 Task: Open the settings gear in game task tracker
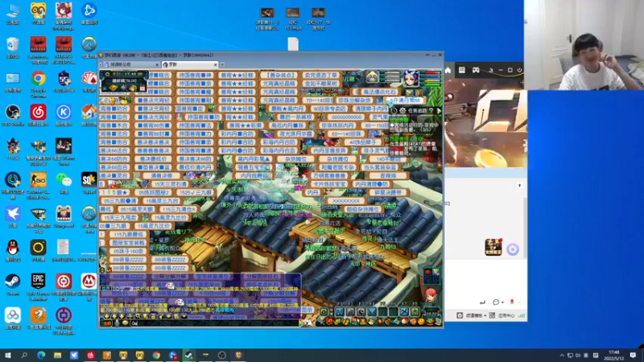(402, 111)
